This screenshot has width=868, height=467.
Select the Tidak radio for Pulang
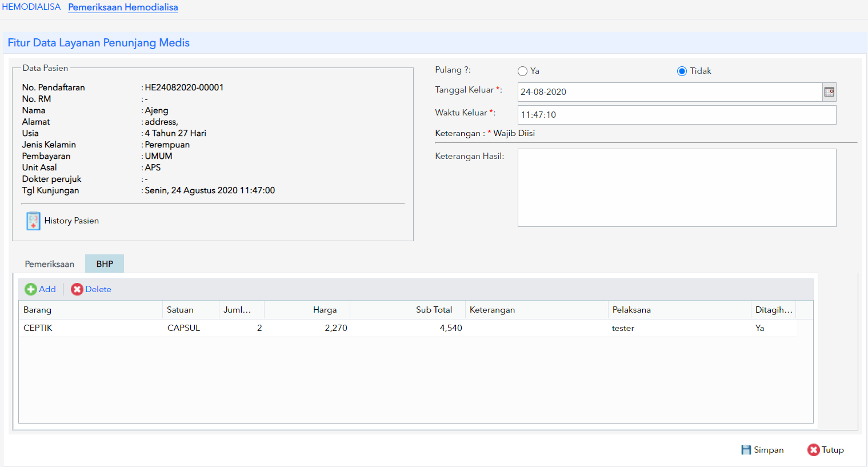(x=682, y=71)
